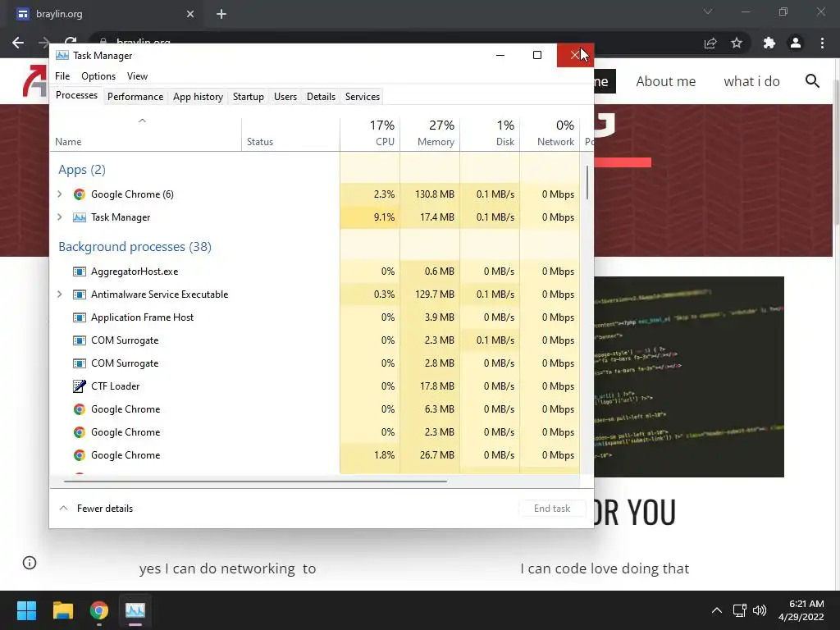Switch to the App history tab
The image size is (840, 630).
point(198,97)
